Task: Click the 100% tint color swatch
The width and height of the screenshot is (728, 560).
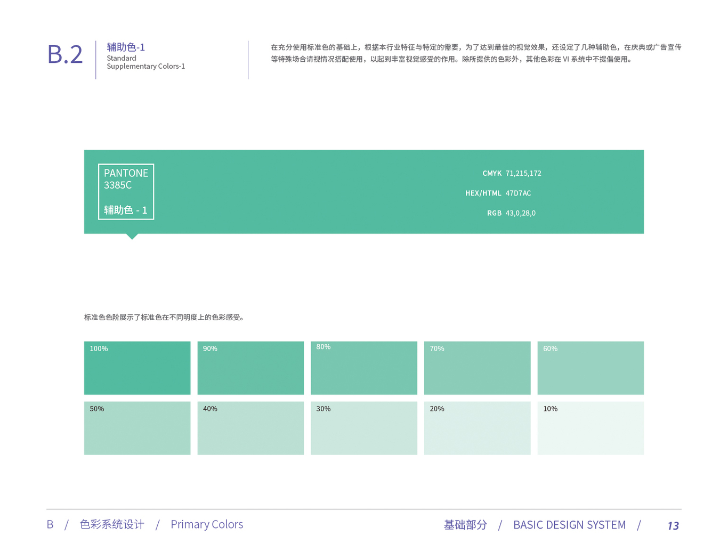Action: point(137,368)
